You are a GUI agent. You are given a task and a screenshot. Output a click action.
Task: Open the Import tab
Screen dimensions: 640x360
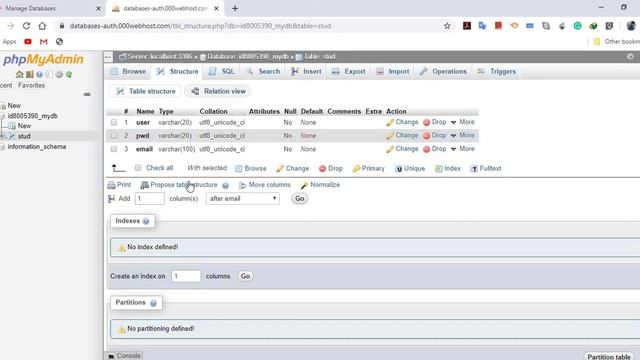(393, 71)
